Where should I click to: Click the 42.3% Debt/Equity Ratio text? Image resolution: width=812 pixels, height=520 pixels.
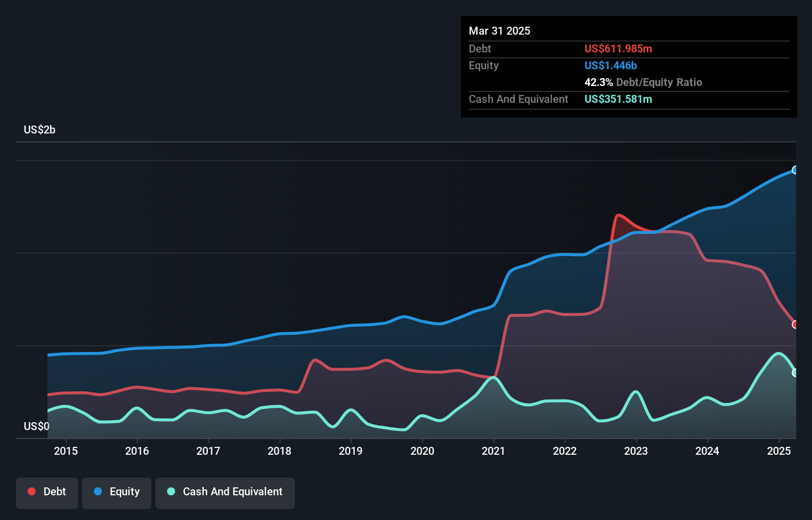point(643,83)
